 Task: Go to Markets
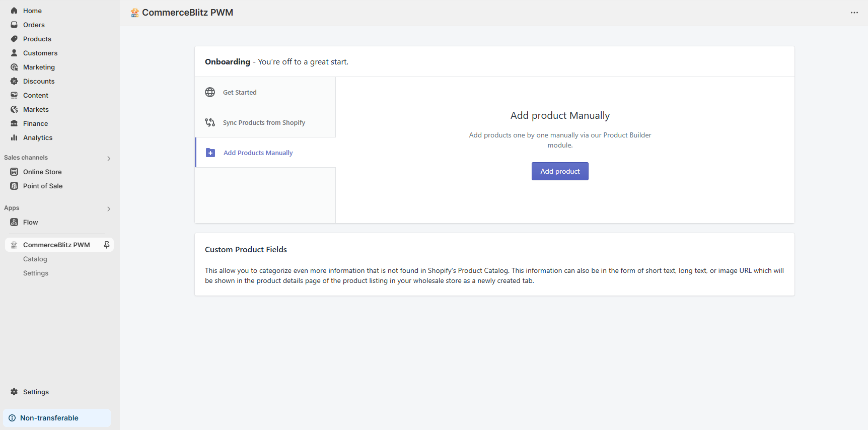point(36,109)
